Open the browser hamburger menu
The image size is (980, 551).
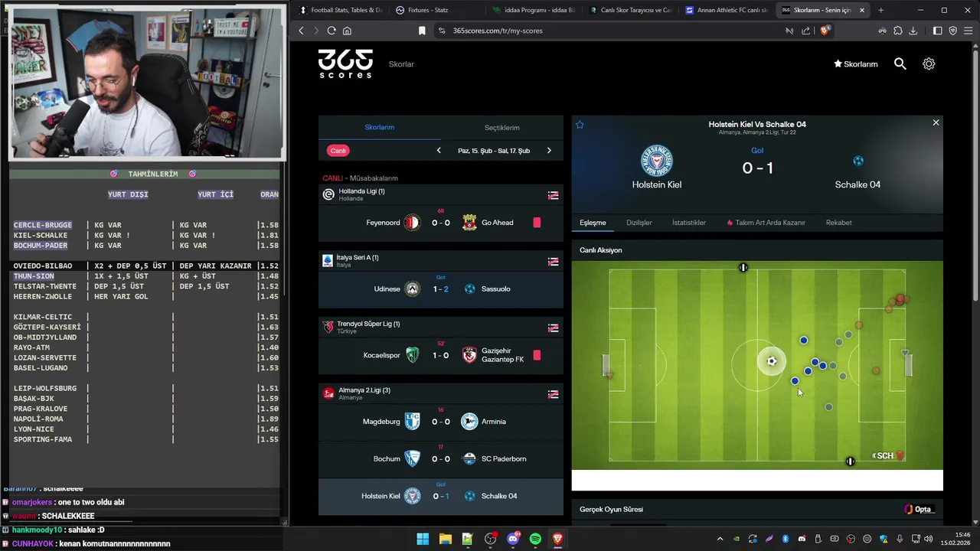969,31
